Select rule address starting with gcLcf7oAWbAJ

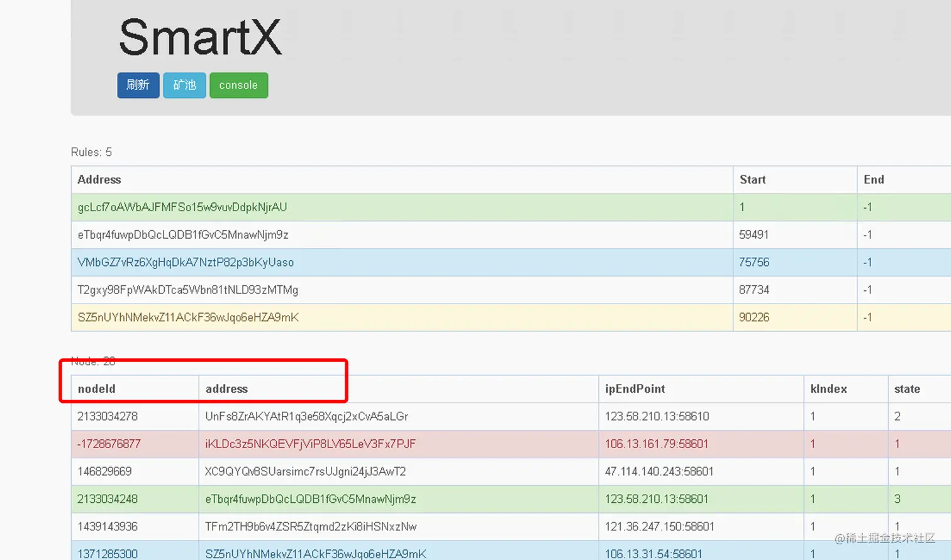pos(182,207)
